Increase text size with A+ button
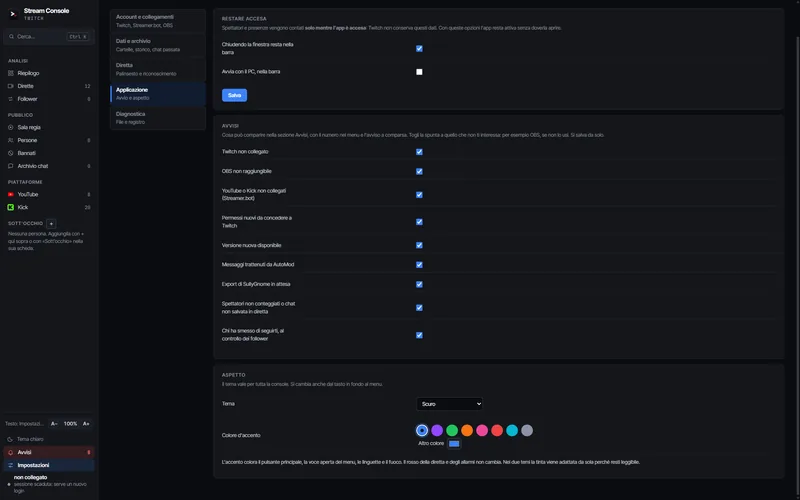800x500 pixels. tap(86, 423)
